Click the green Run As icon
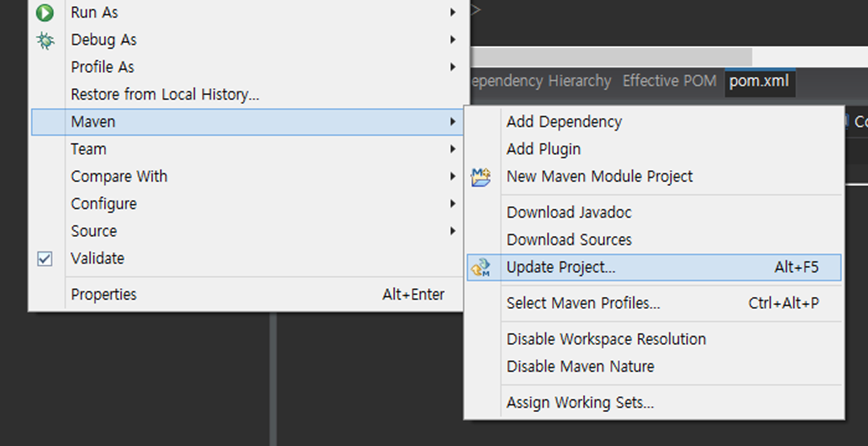 [45, 12]
